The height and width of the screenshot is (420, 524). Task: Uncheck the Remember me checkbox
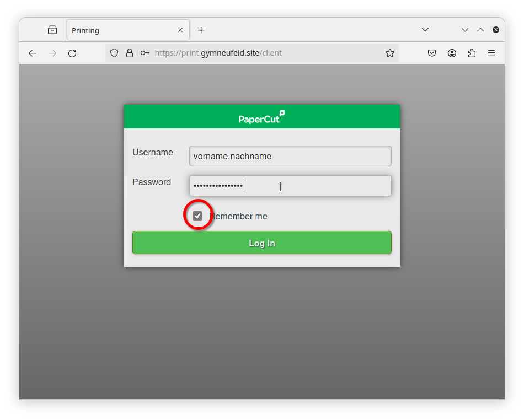click(x=197, y=216)
